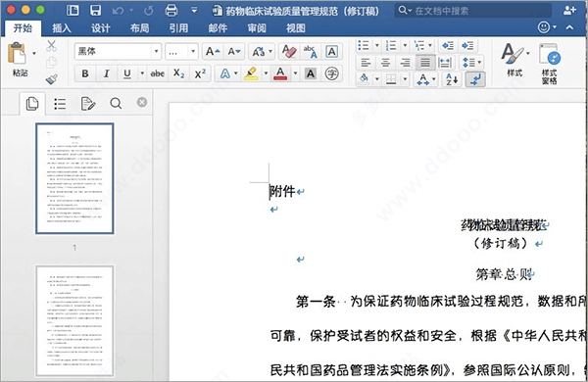Toggle bold formatting

pyautogui.click(x=85, y=73)
